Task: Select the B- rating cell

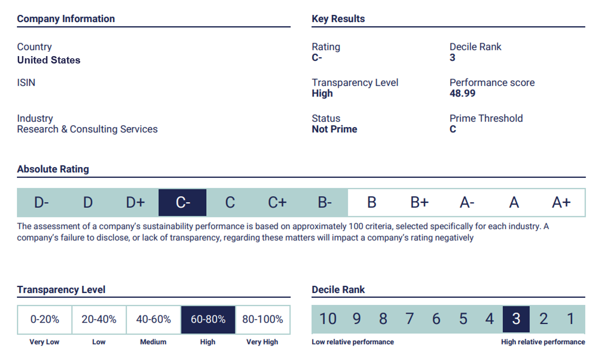Action: 324,203
